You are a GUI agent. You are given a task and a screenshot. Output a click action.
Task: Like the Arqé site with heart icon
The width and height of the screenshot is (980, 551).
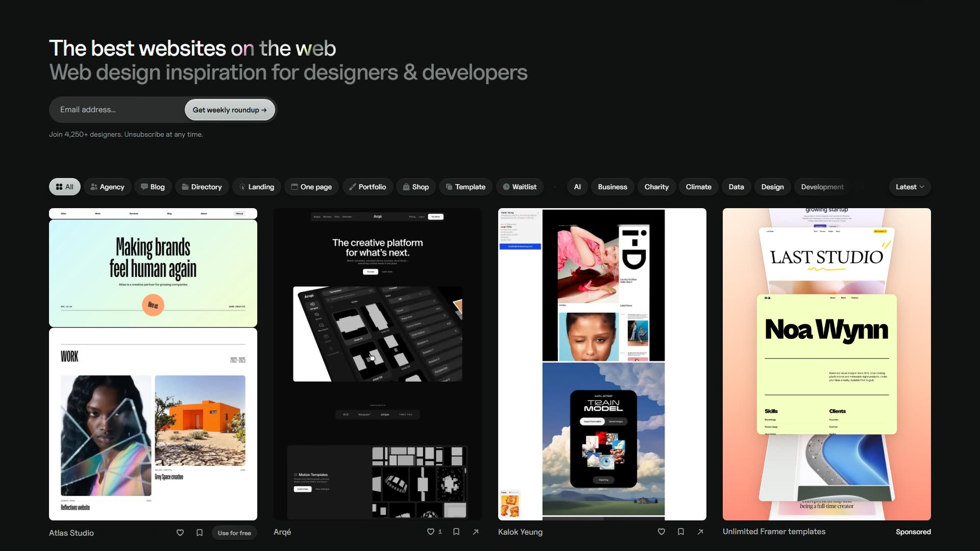pos(431,532)
